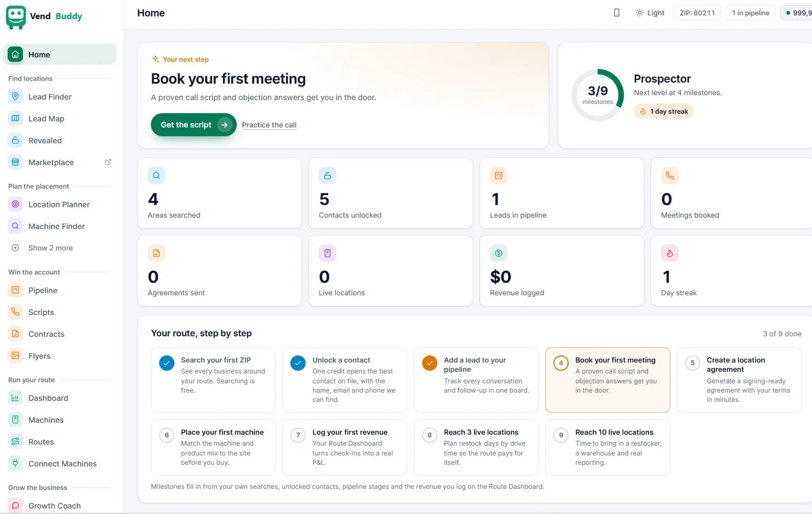Click the 'Unlock a contact' checkmark
812x514 pixels.
(298, 363)
